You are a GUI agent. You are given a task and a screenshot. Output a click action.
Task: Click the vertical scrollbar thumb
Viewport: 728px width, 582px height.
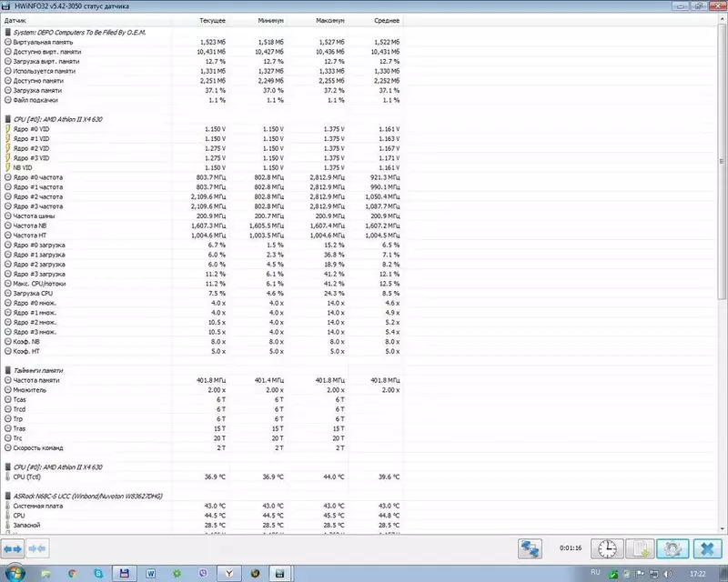pyautogui.click(x=722, y=162)
